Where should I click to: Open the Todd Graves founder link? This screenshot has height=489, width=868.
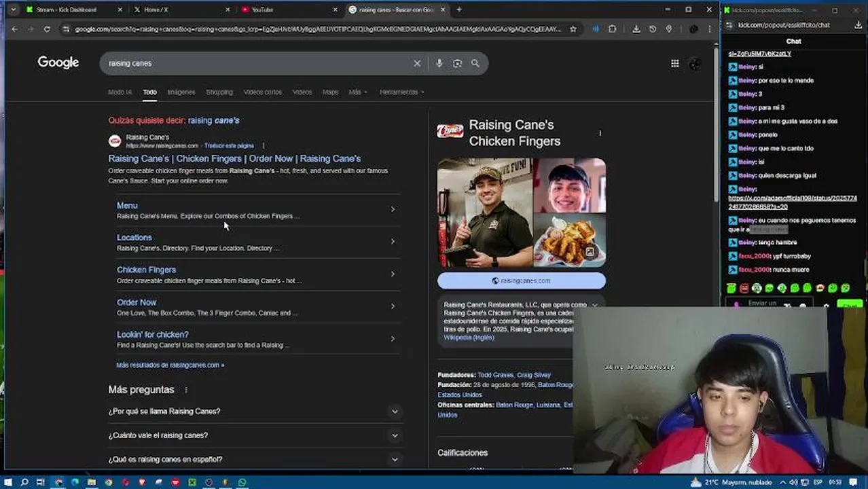click(495, 375)
